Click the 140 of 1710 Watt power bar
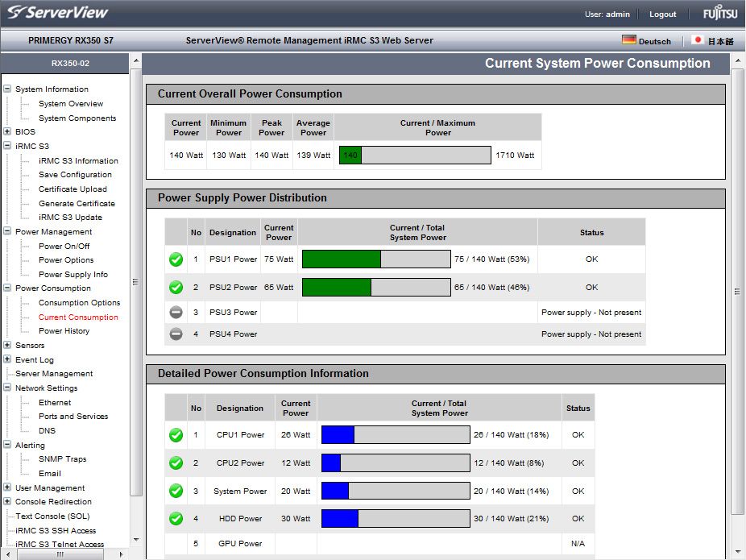 coord(415,155)
